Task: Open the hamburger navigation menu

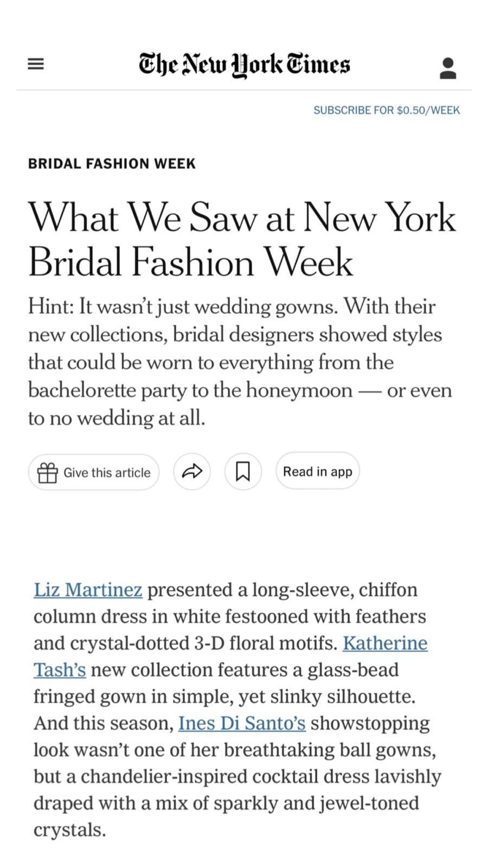Action: coord(36,64)
